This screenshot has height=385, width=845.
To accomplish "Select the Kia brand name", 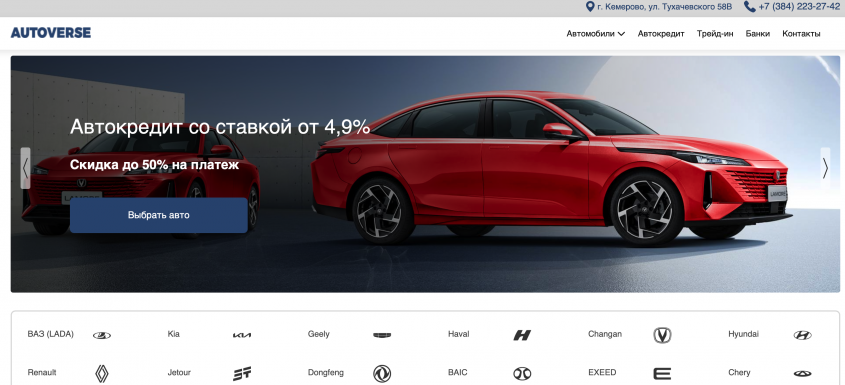I will [174, 334].
